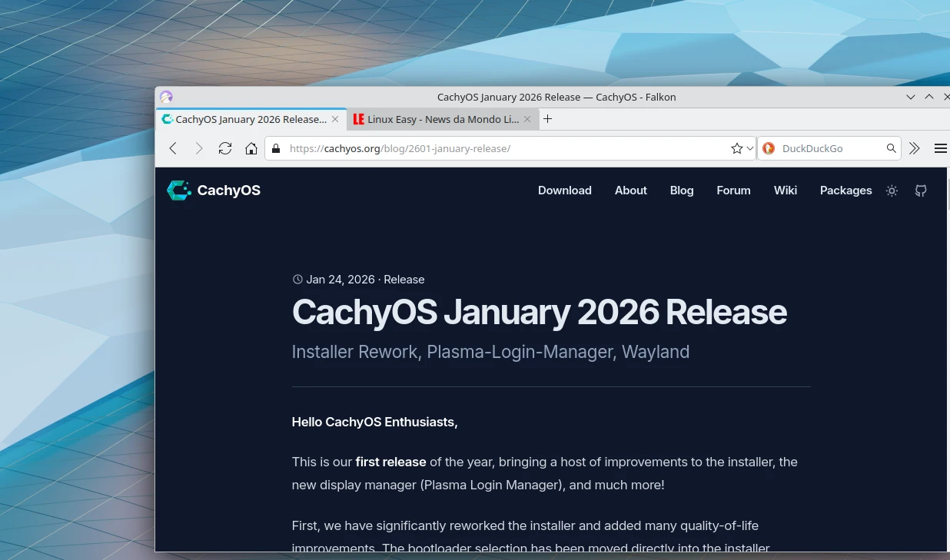Screen dimensions: 950x560
Task: Visit the CachyOS Forum link
Action: point(733,191)
